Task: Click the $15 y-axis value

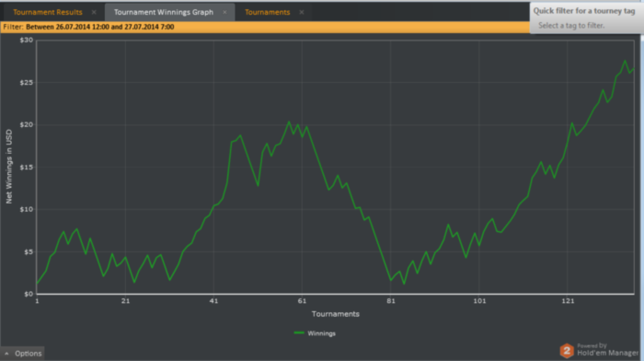Action: click(27, 168)
